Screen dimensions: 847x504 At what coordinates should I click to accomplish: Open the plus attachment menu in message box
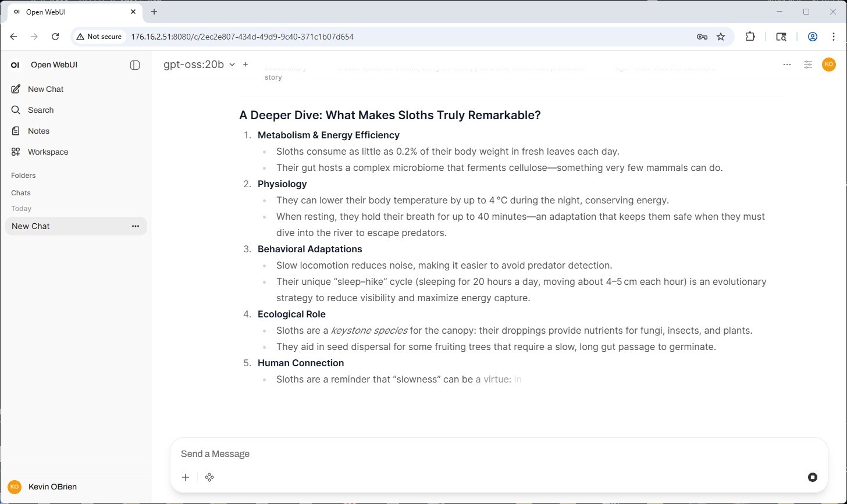(186, 477)
